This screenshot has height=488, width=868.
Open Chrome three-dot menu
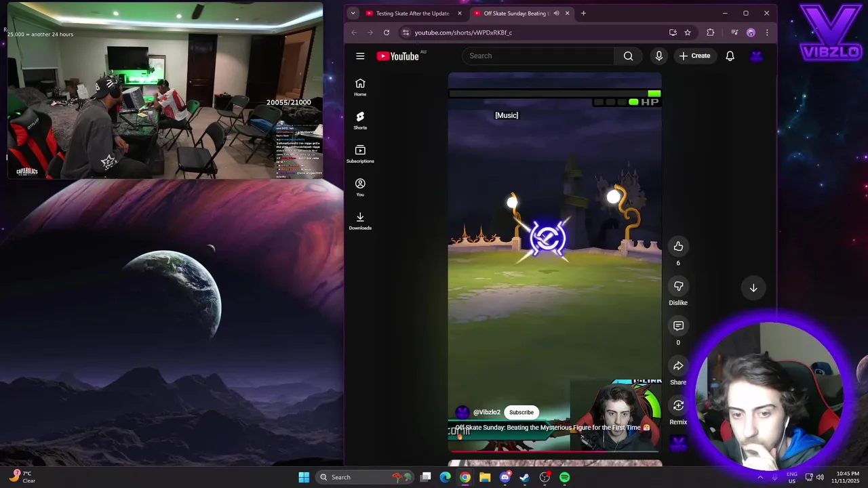point(767,33)
